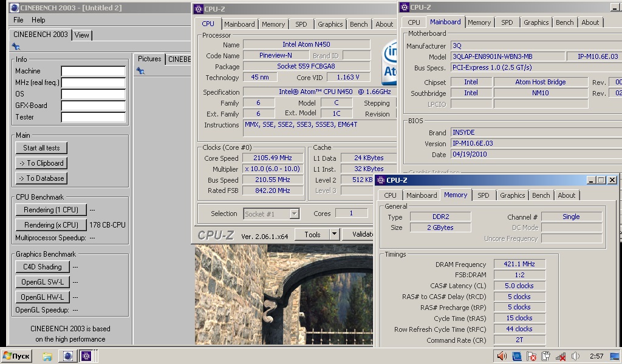This screenshot has height=364, width=622.
Task: Open the About tab in the CPU window of CPU-Z
Action: (x=384, y=24)
